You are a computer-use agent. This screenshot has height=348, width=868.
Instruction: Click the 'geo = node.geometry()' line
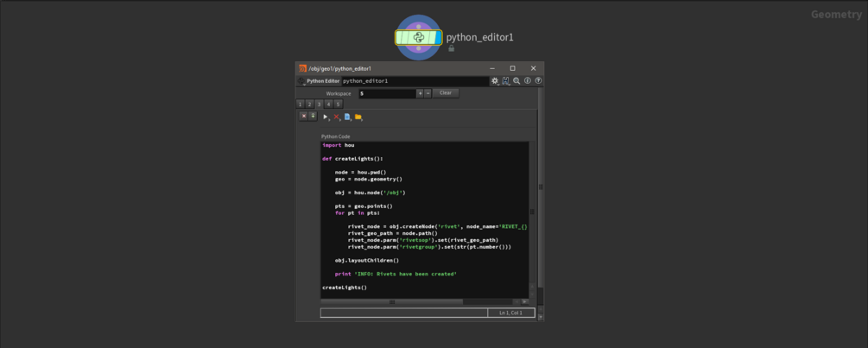pyautogui.click(x=368, y=179)
